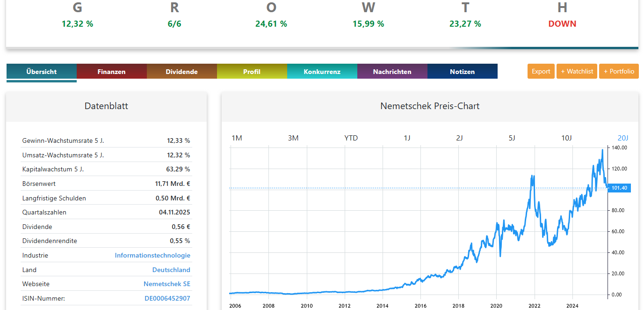The image size is (644, 310).
Task: Open the Notizen tab
Action: coord(462,71)
